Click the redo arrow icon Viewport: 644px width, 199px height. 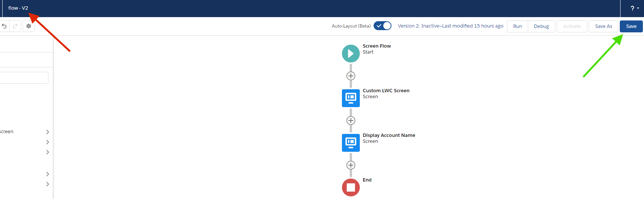(x=15, y=26)
